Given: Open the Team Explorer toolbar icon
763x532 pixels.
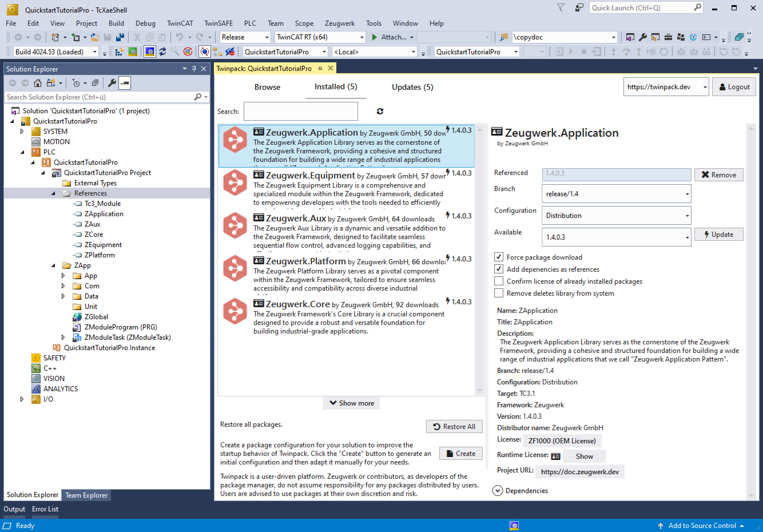Looking at the screenshot, I should point(681,37).
